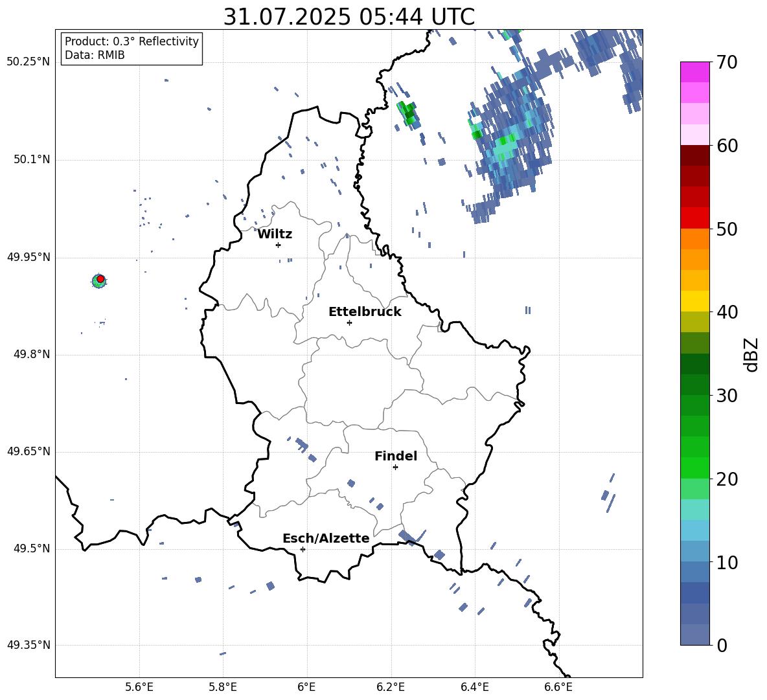
Task: Click the 6.2°E longitude tick label
Action: coord(391,687)
